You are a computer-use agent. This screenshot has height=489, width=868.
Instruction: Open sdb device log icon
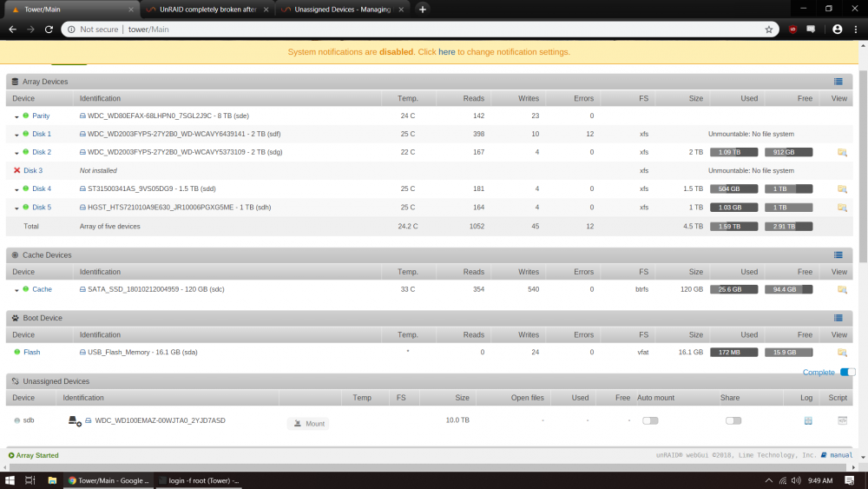click(x=808, y=421)
